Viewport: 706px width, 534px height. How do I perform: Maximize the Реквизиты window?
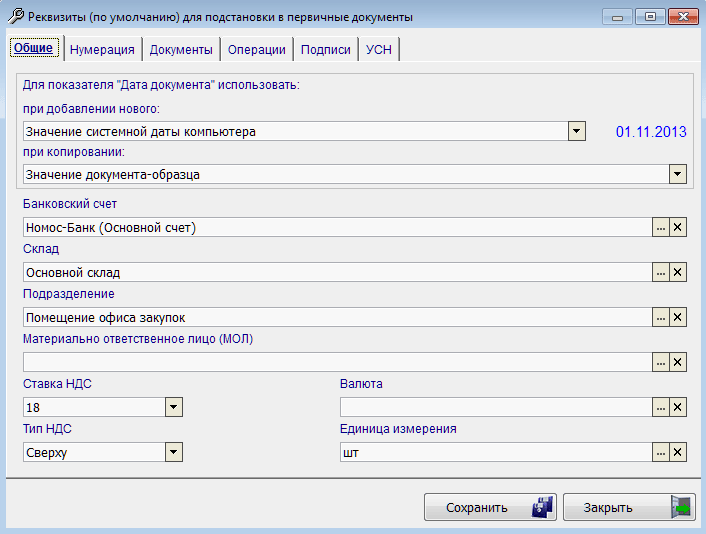pos(650,17)
